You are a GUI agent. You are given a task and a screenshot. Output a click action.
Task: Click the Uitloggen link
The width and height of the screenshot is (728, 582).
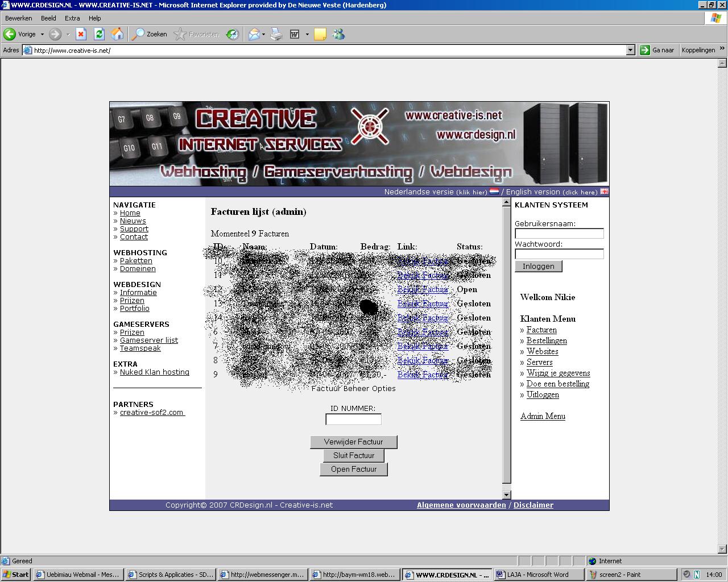tap(543, 394)
